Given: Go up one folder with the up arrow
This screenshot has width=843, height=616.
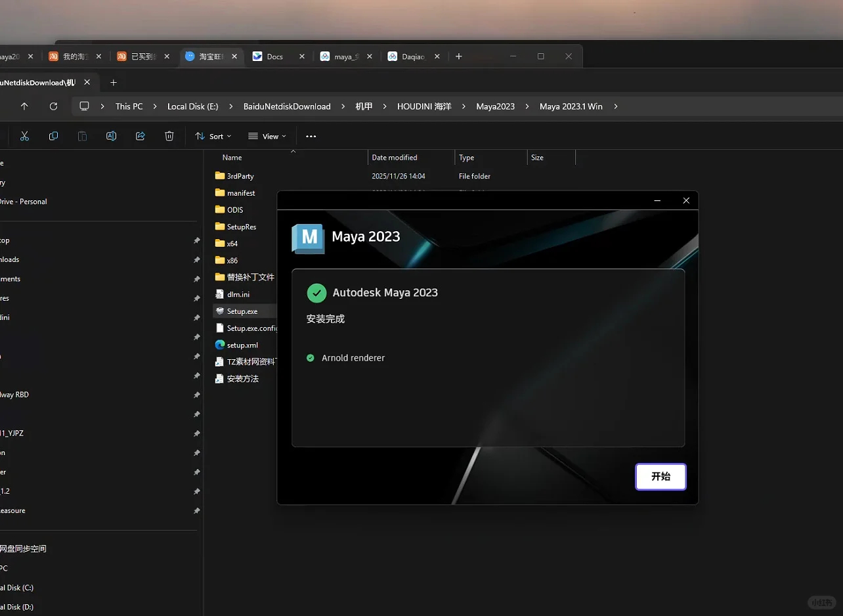Looking at the screenshot, I should pyautogui.click(x=24, y=106).
